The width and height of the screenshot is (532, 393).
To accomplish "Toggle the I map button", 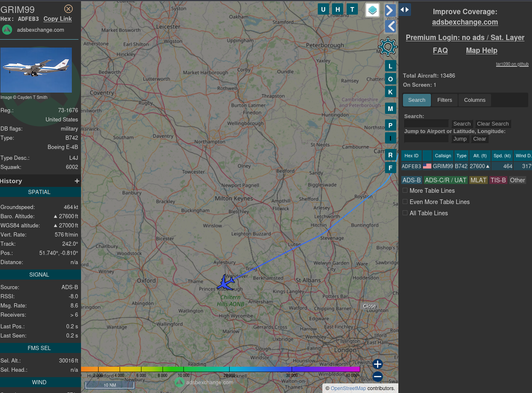I will (390, 138).
